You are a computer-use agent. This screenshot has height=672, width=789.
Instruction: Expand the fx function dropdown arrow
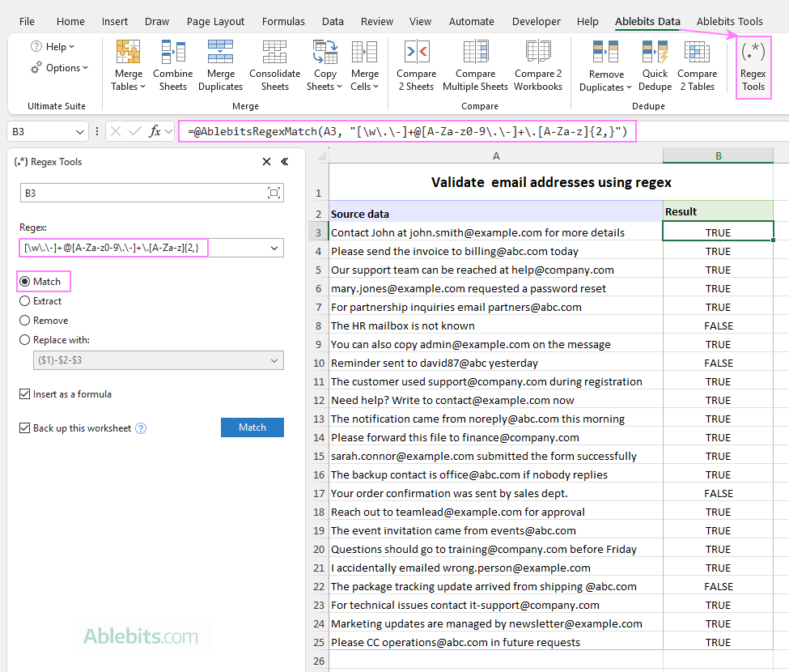click(x=168, y=132)
